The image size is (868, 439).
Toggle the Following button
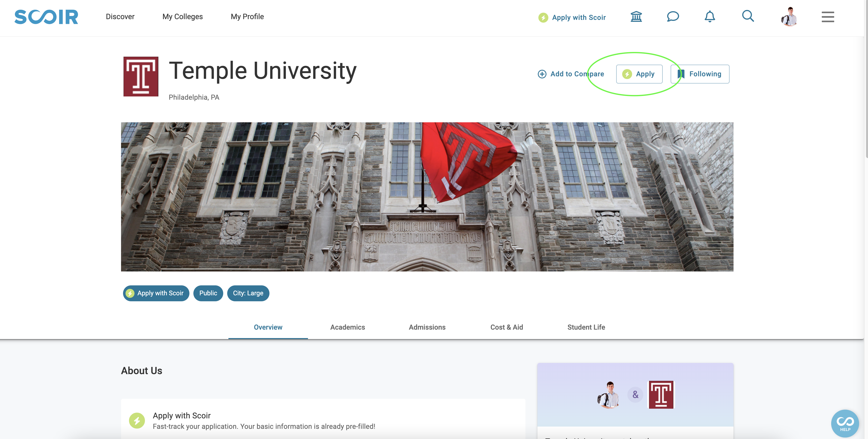699,74
